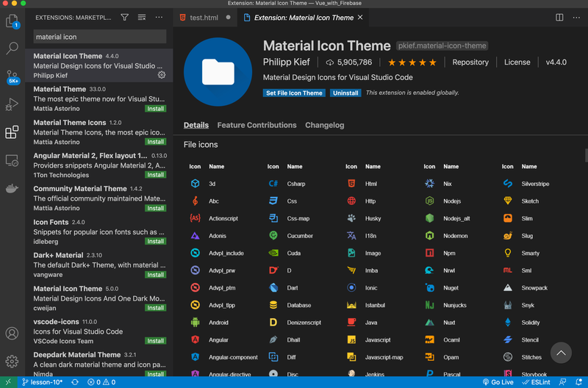Click the remote window indicator in status bar
Viewport: 588px width, 388px height.
click(x=8, y=382)
